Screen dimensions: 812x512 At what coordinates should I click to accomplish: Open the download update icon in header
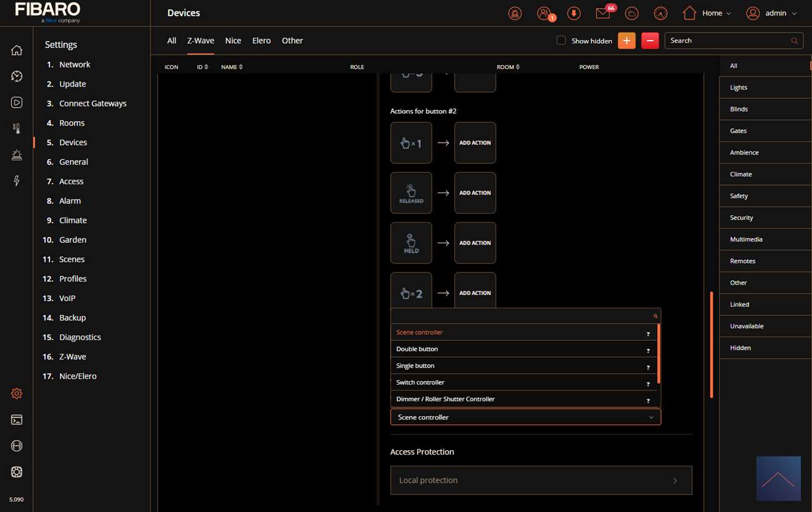point(573,13)
